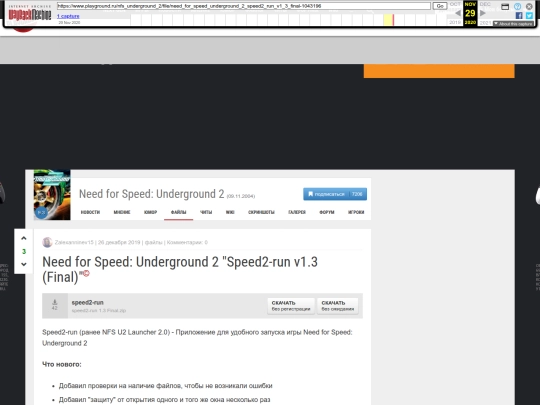This screenshot has height=405, width=540.
Task: Click the vote score 3
Action: point(24,251)
